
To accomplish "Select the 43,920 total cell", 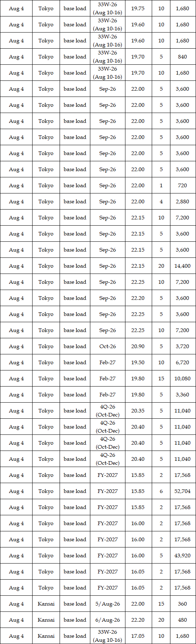I will point(182,556).
